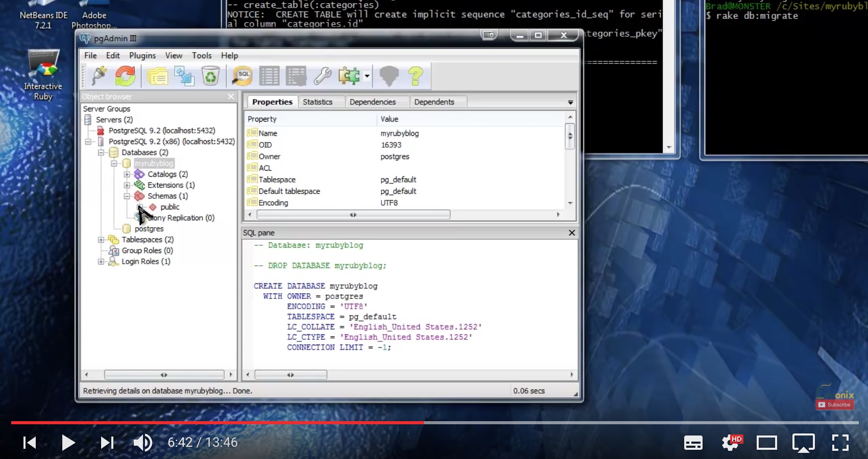Open the Plugins menu
This screenshot has width=868, height=459.
[x=142, y=55]
